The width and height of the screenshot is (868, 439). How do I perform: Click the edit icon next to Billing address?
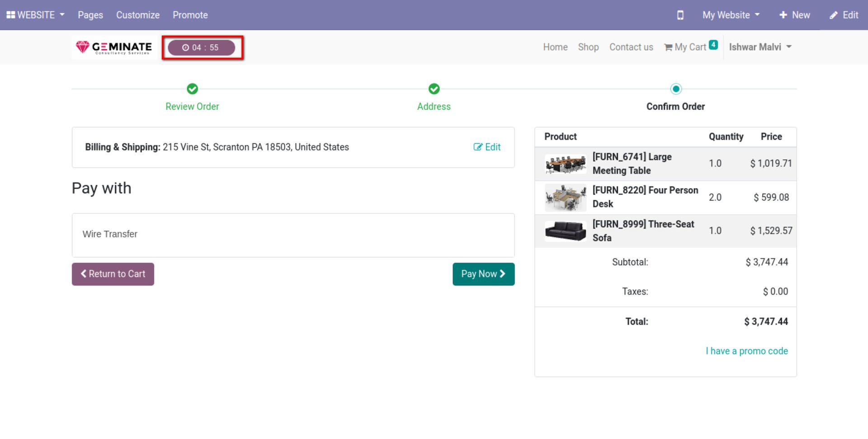coord(487,147)
